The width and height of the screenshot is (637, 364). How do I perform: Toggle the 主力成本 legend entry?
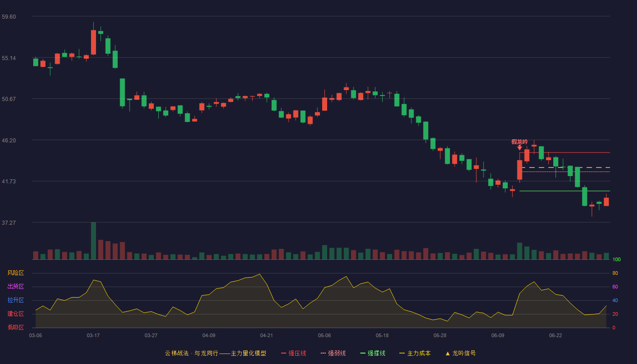(x=415, y=353)
